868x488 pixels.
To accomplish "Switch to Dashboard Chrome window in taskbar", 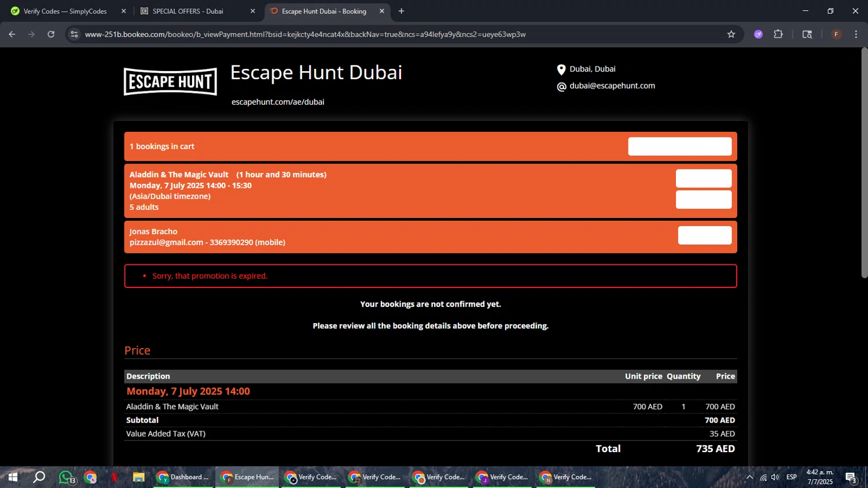I will click(183, 477).
